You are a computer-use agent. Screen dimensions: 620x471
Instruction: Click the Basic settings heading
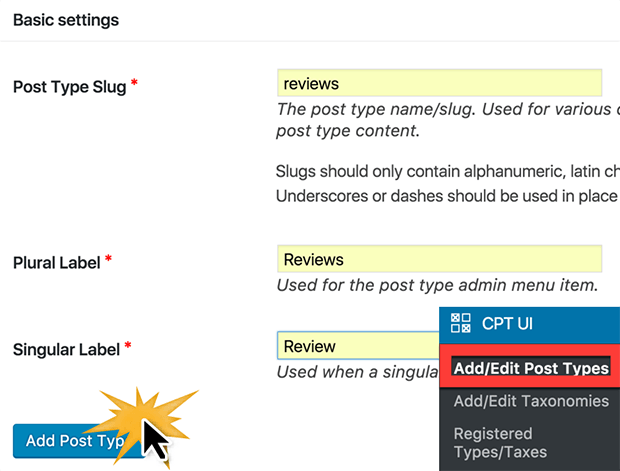pos(66,20)
